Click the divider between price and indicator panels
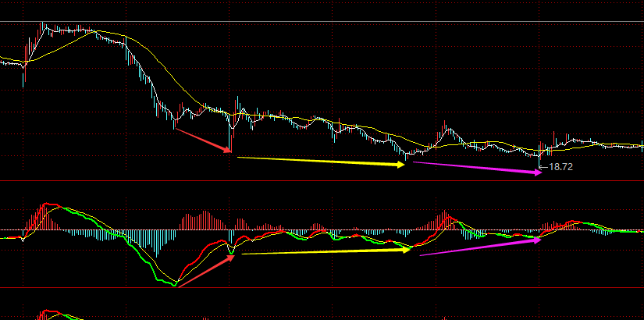644x320 pixels. (322, 181)
